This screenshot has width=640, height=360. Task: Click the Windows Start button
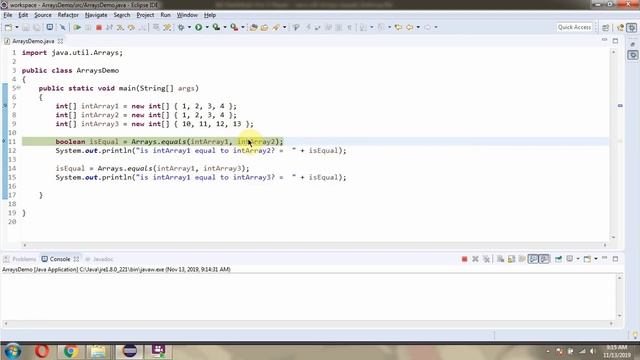point(13,351)
